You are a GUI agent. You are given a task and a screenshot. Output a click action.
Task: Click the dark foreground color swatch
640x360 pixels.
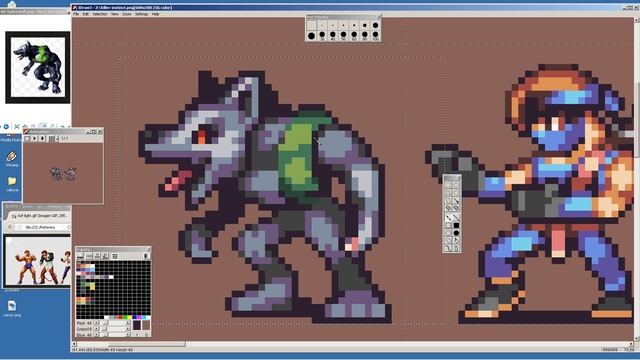click(137, 326)
